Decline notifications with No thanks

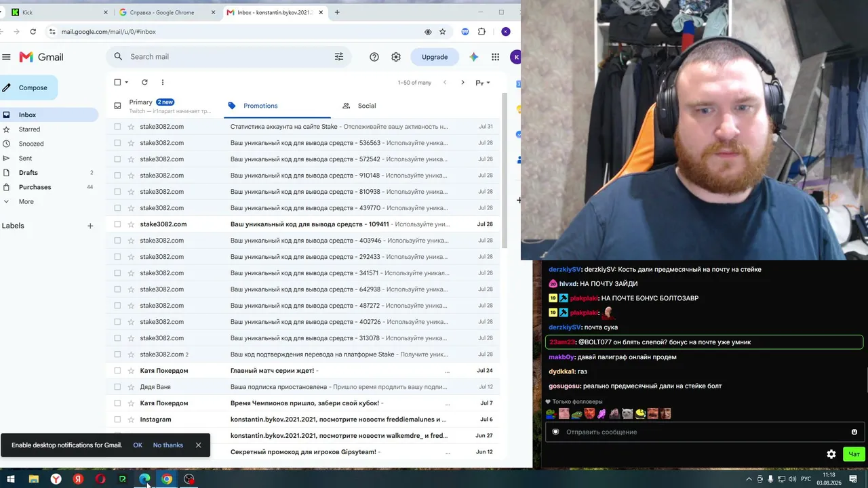point(168,445)
